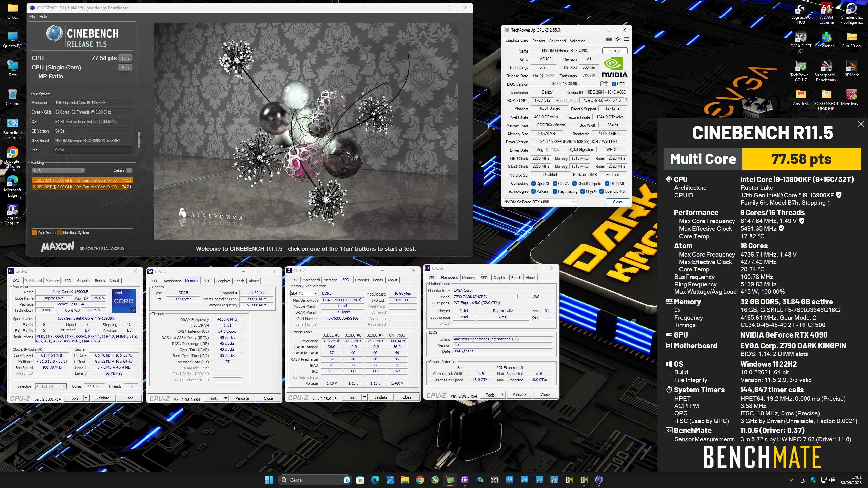Image resolution: width=868 pixels, height=488 pixels.
Task: Open AIDA64 Extreme desktop icon
Action: point(826,14)
